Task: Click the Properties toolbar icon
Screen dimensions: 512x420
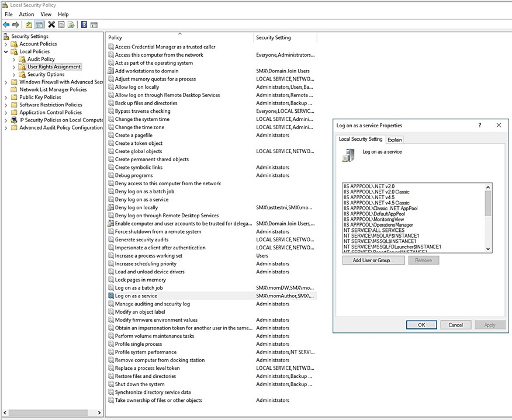Action: click(61, 25)
